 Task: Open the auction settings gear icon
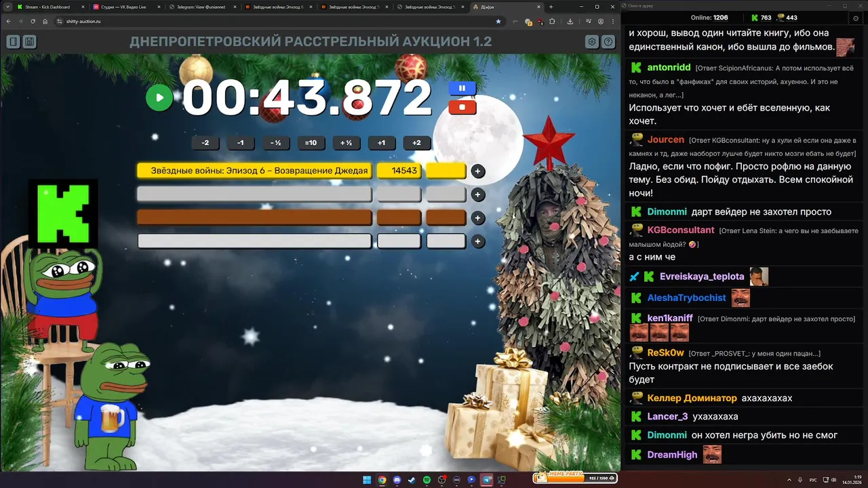pyautogui.click(x=592, y=42)
